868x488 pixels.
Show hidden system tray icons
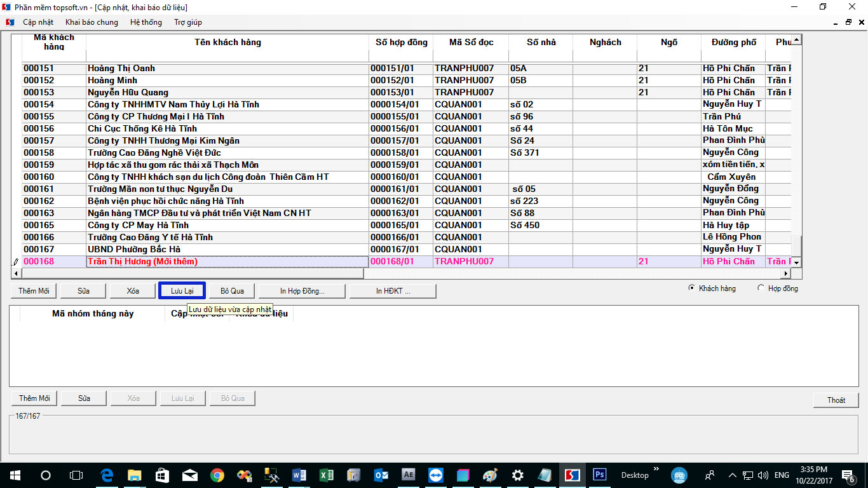(x=732, y=475)
